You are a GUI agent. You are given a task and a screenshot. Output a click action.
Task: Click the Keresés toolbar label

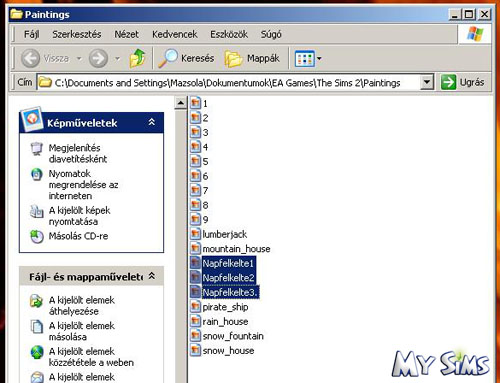click(x=198, y=58)
